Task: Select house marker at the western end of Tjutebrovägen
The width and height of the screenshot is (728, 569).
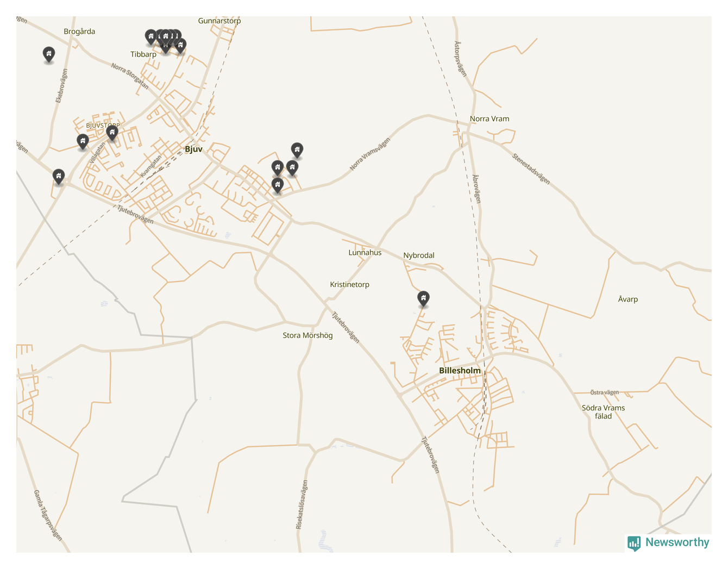Action: (59, 177)
